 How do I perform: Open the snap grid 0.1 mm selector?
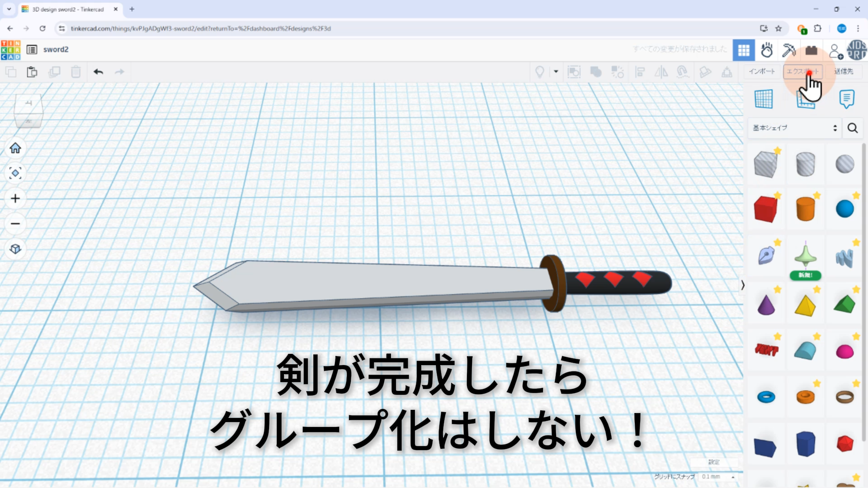point(717,477)
